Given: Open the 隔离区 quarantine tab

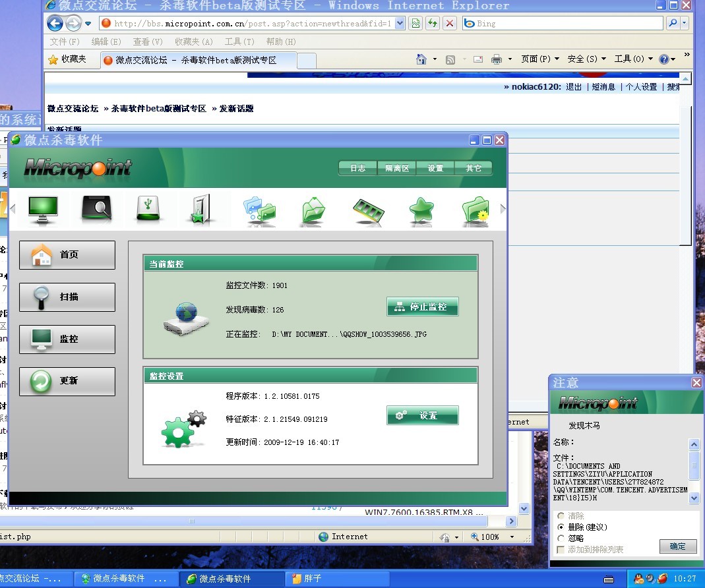Looking at the screenshot, I should [x=397, y=168].
